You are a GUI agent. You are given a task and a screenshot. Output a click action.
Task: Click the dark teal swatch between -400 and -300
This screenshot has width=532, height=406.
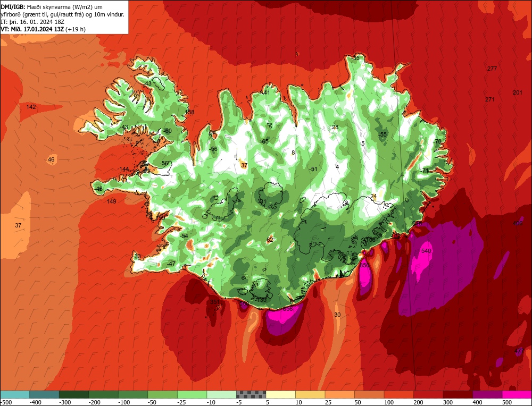pos(44,394)
